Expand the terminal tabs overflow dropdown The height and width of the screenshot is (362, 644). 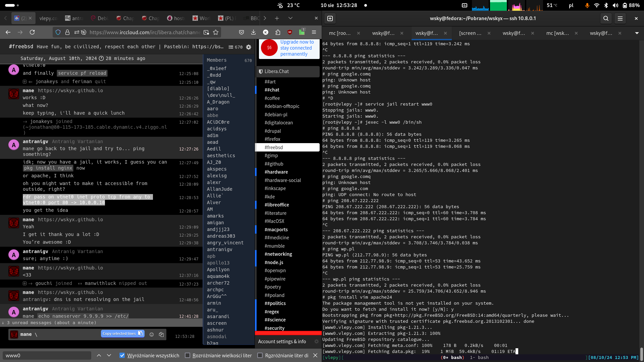(x=637, y=33)
